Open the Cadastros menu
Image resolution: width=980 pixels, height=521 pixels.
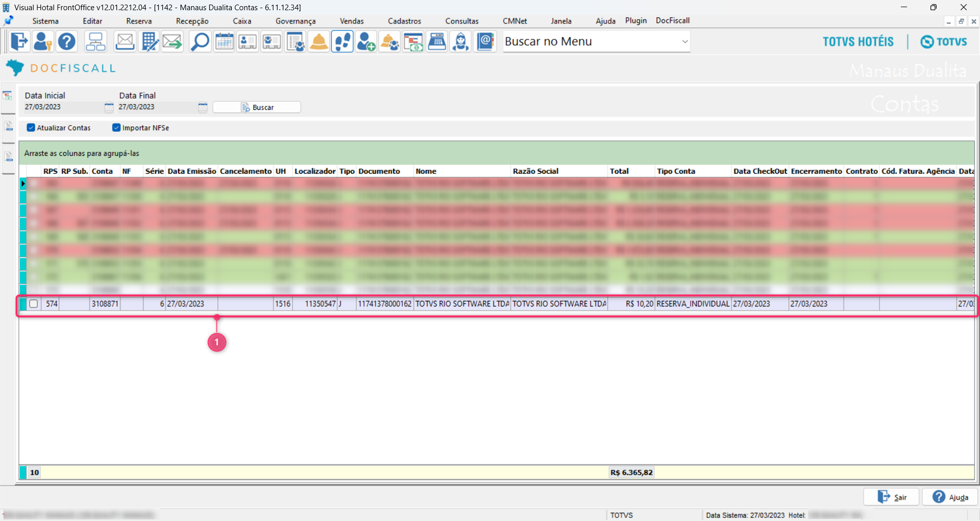[x=404, y=21]
